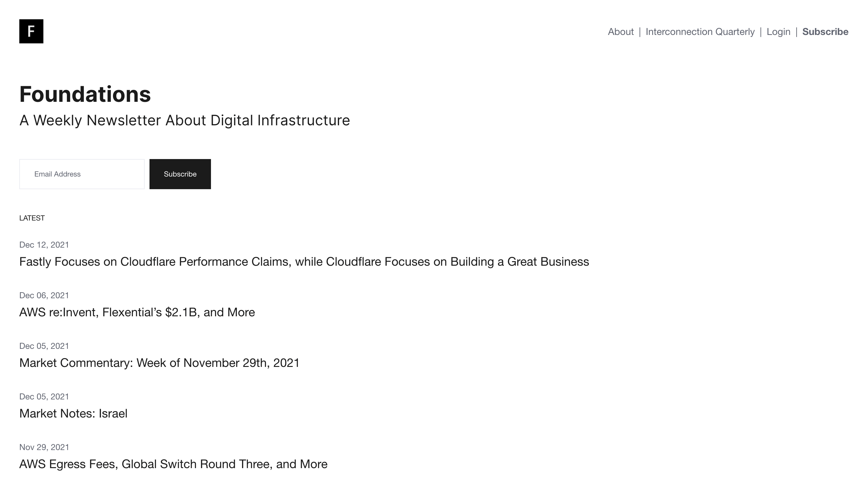Focus the Email Address input field
Image resolution: width=868 pixels, height=488 pixels.
[x=82, y=174]
